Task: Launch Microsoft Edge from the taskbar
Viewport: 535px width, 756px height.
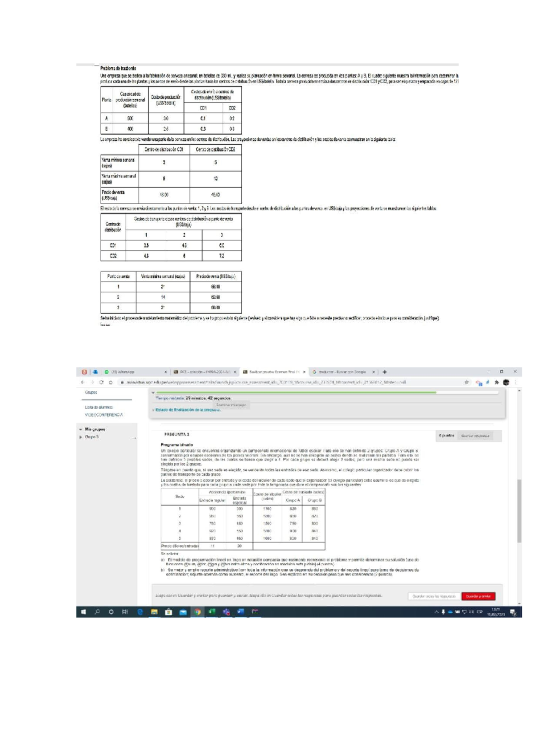Action: pyautogui.click(x=140, y=612)
